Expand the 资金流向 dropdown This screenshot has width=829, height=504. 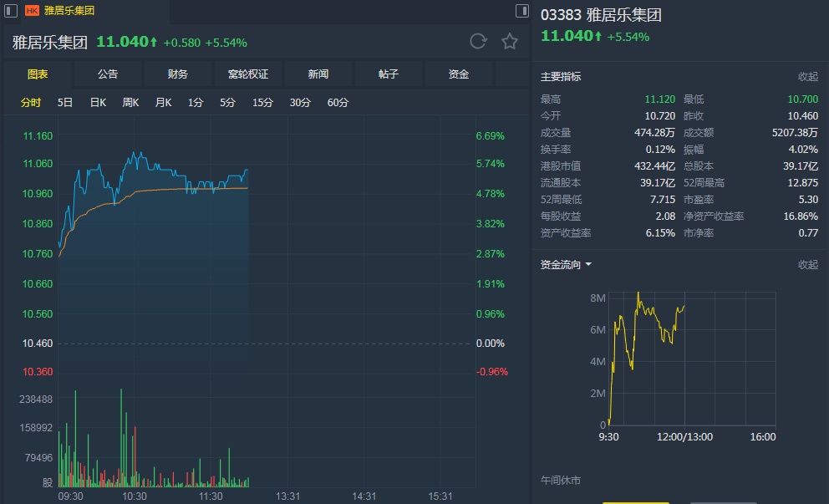(588, 265)
